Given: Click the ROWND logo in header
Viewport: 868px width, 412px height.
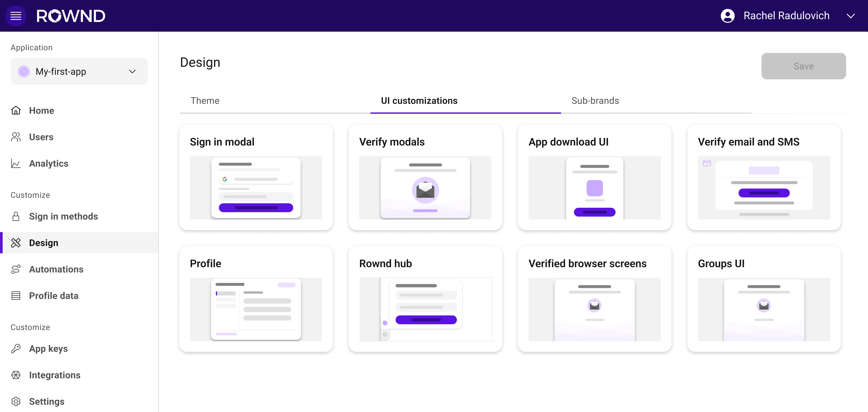Looking at the screenshot, I should 71,16.
